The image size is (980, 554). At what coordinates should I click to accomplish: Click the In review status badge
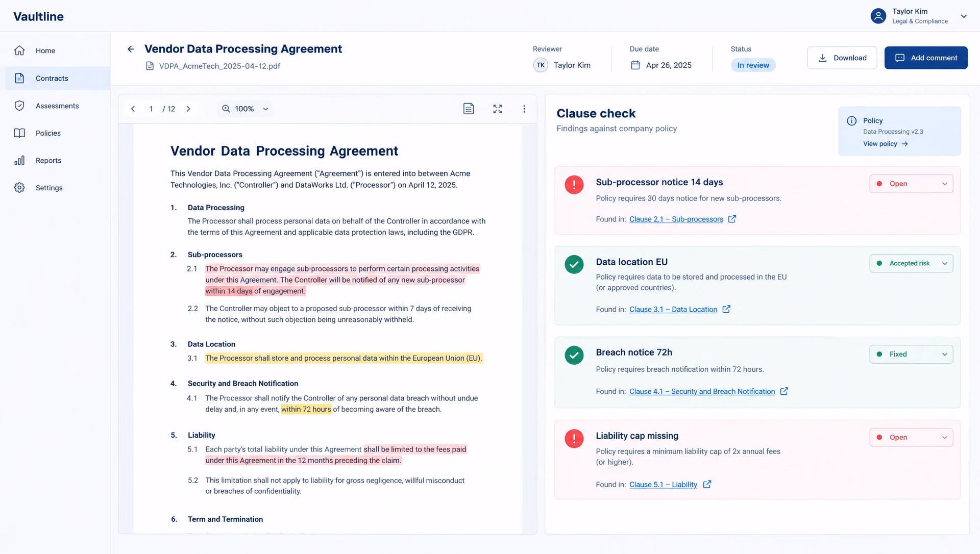[753, 65]
